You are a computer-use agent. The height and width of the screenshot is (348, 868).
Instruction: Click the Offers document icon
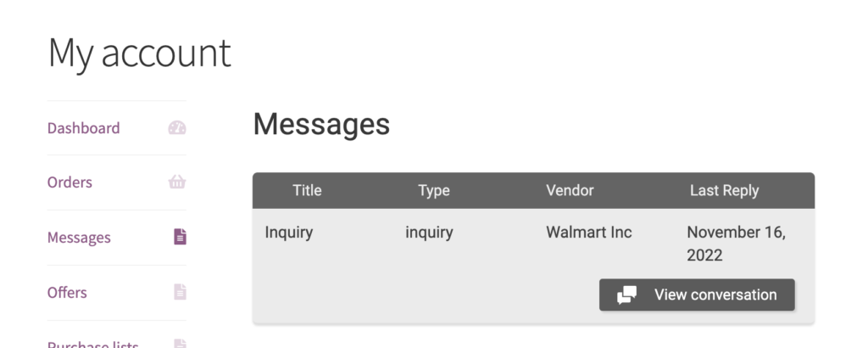click(180, 292)
